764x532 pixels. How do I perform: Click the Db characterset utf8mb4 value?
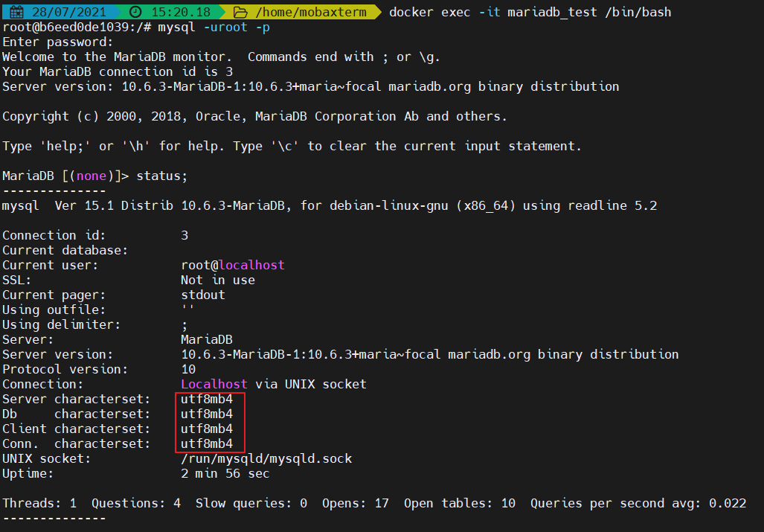tap(207, 414)
